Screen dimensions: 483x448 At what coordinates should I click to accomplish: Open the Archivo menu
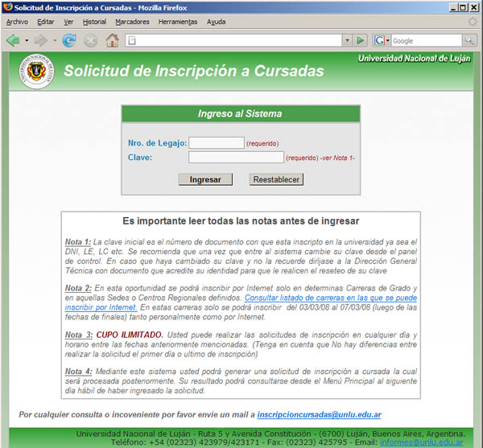coord(17,22)
